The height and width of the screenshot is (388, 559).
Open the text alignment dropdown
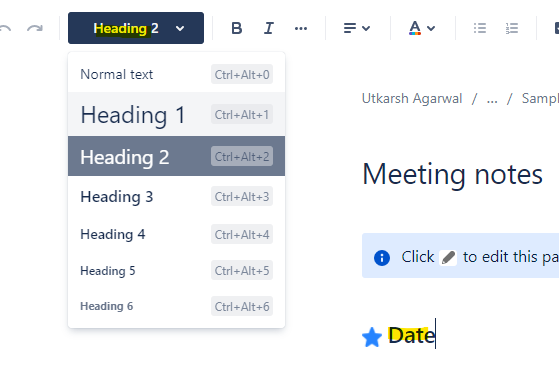(357, 28)
